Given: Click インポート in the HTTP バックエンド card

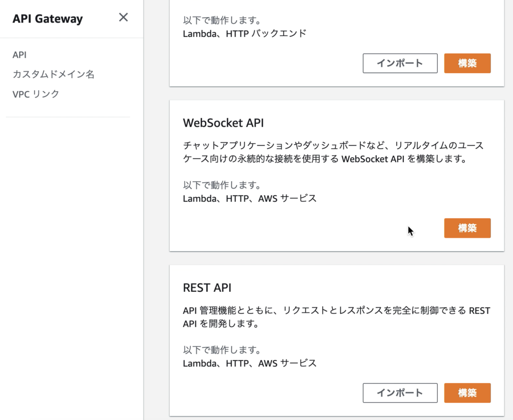Looking at the screenshot, I should tap(400, 63).
